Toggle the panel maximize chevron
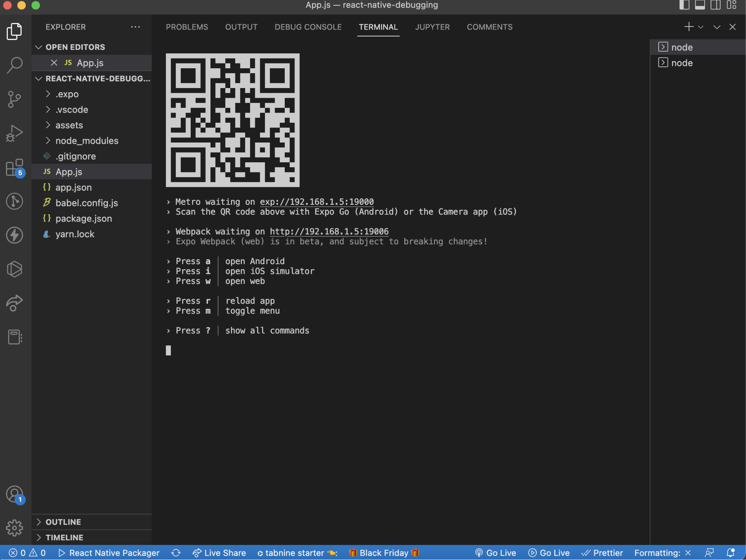Viewport: 746px width, 560px height. click(x=716, y=27)
